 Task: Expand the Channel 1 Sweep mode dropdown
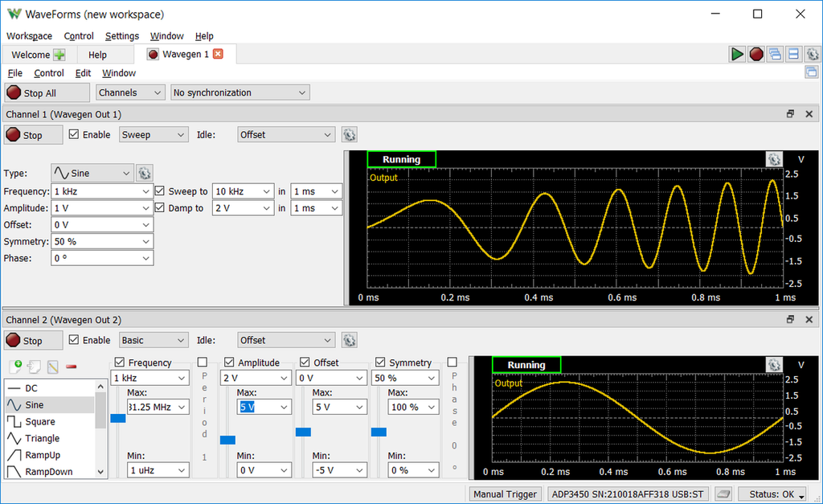153,135
